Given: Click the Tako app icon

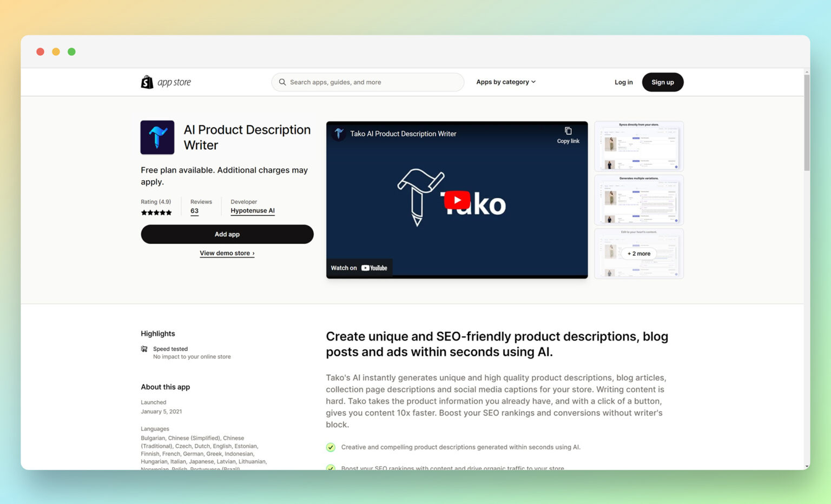Looking at the screenshot, I should coord(157,137).
